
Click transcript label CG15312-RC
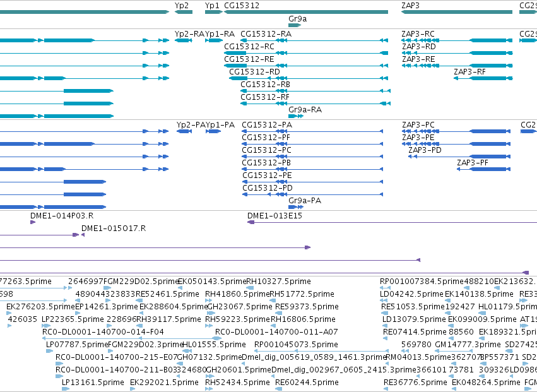click(249, 46)
